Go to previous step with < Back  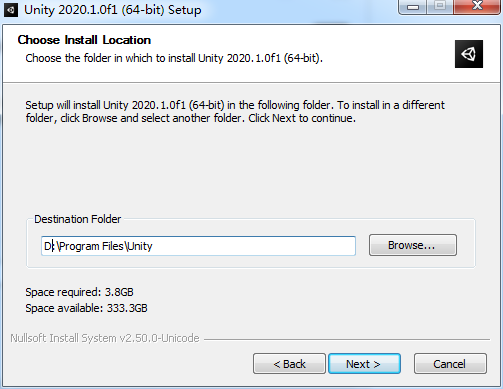pos(289,364)
